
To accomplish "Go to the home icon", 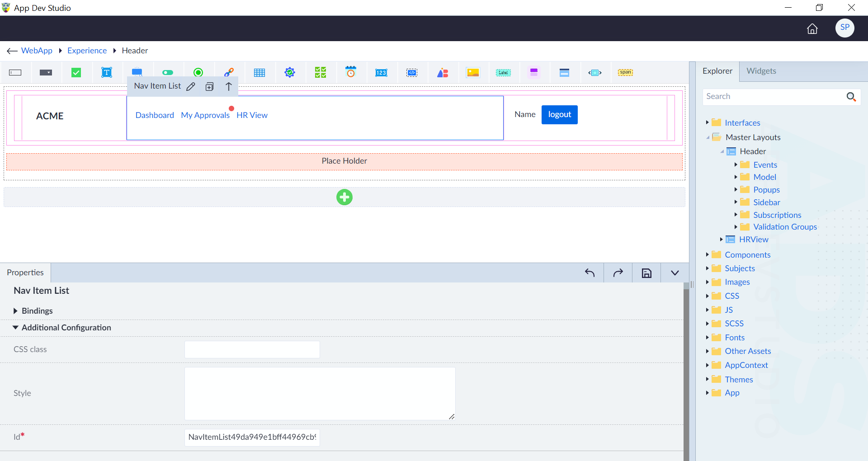I will (x=812, y=28).
